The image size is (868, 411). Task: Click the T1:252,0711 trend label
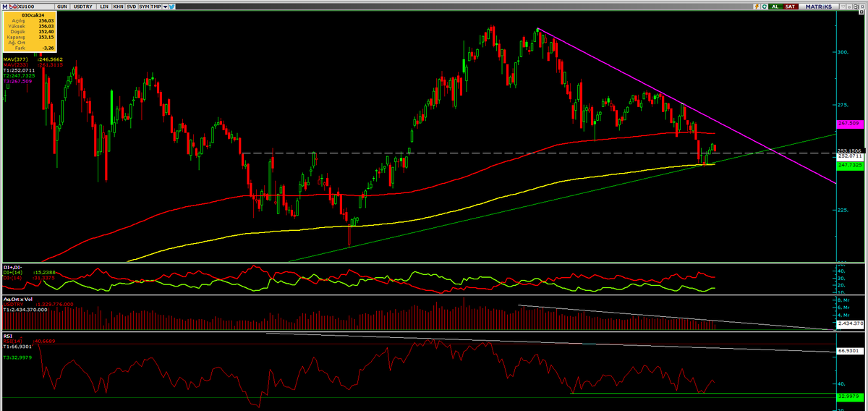[19, 70]
